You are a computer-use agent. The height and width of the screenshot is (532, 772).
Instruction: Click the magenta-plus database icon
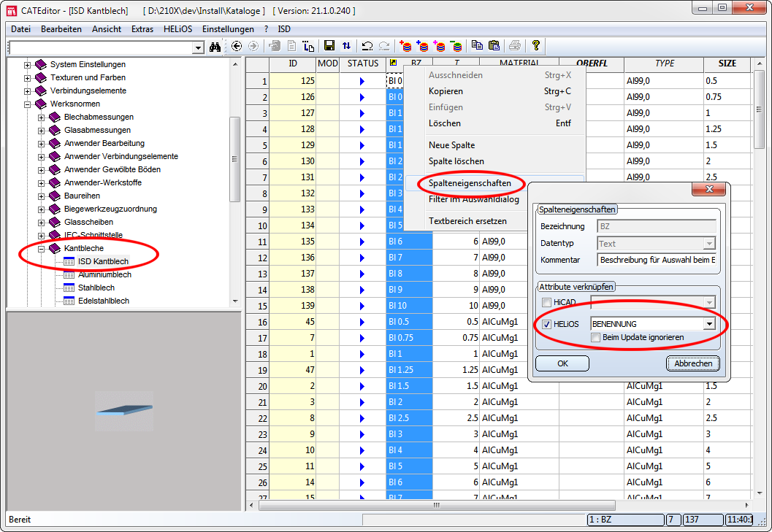[x=440, y=46]
